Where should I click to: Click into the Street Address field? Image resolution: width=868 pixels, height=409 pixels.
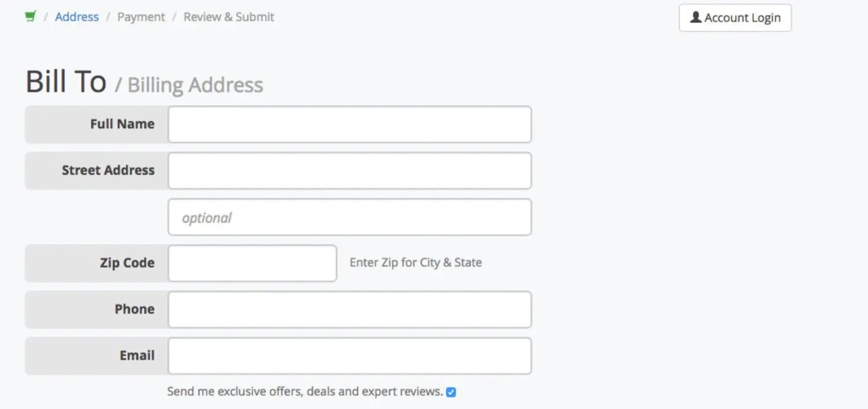[350, 171]
